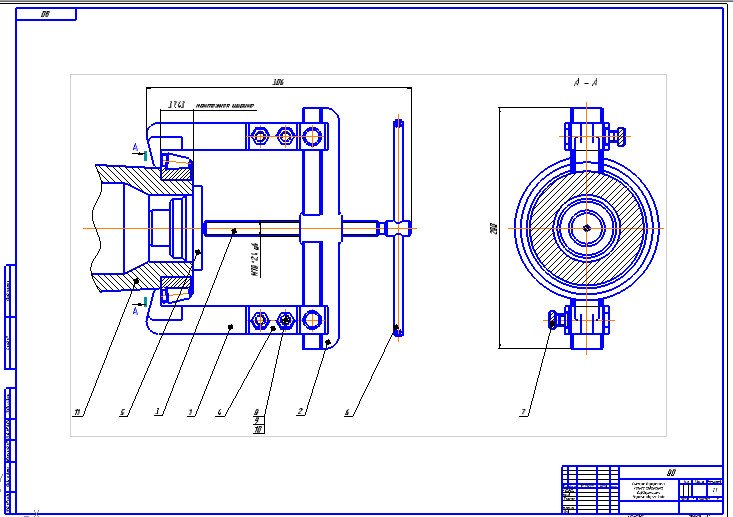733x517 pixels.
Task: Select position callout number 6
Action: click(346, 410)
